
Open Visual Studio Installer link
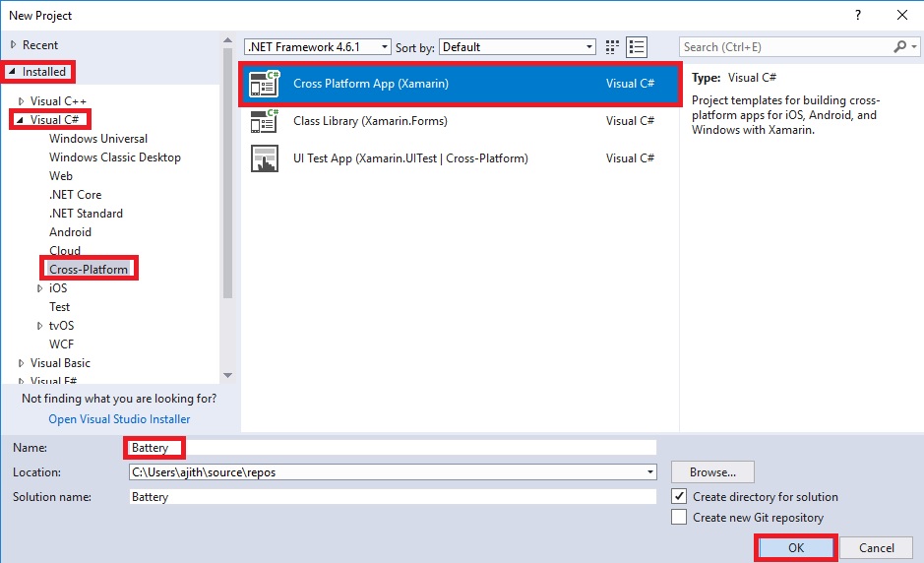[119, 419]
